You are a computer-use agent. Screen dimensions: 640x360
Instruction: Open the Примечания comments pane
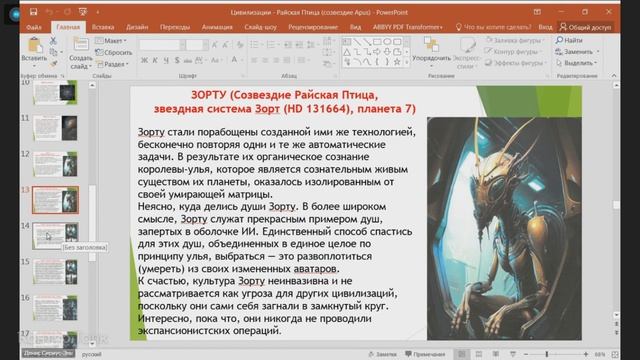425,354
